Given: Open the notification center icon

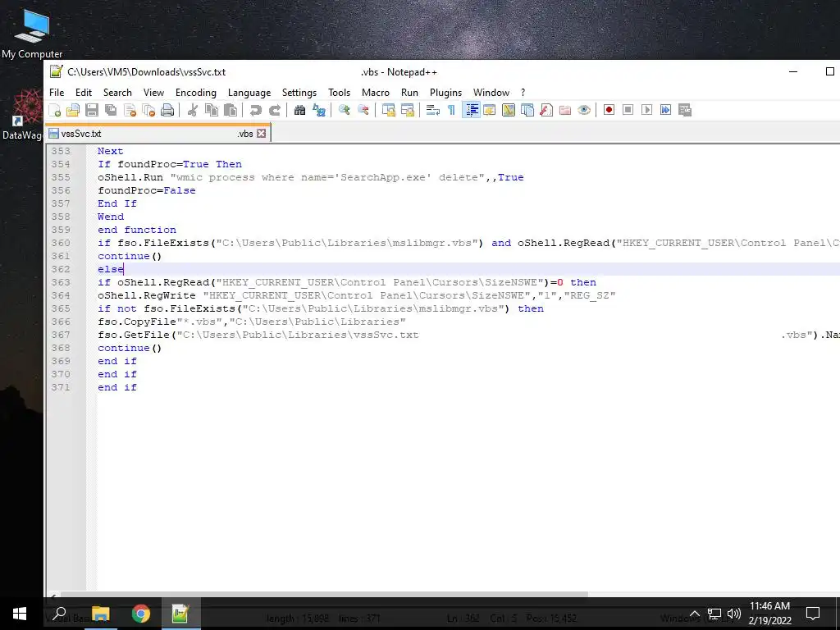Looking at the screenshot, I should [x=813, y=614].
